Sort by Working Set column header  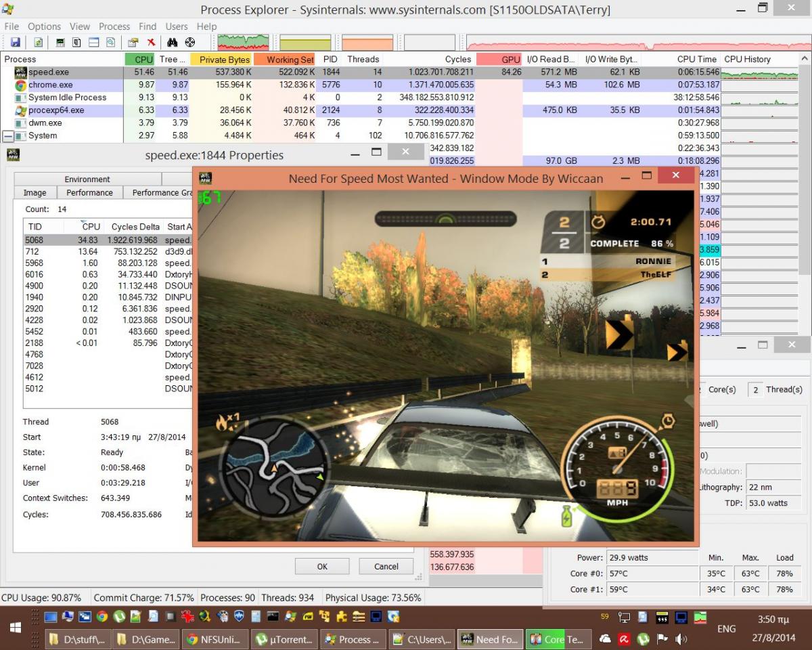(285, 60)
